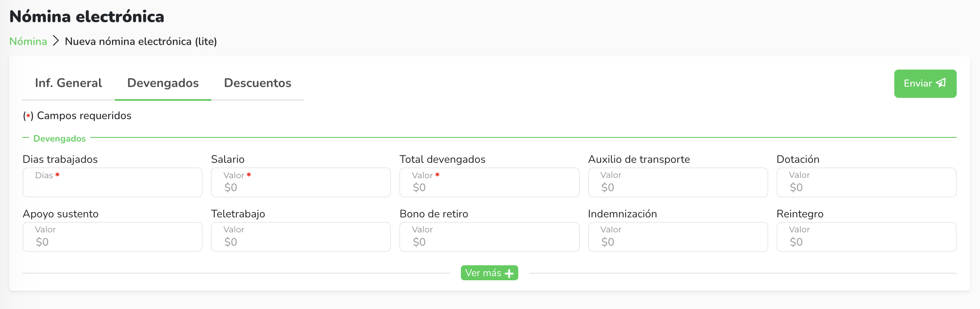Open the Descuentos tab

click(257, 83)
